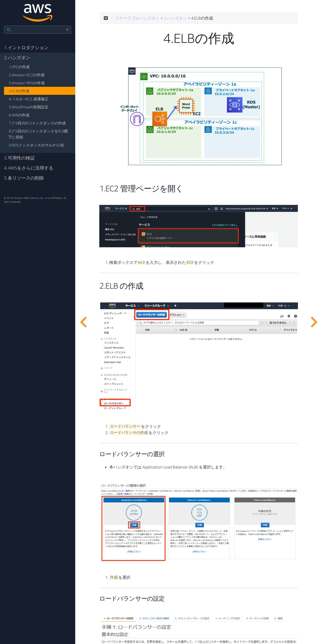Select highlighted 4.ELBの作成 item
Screen dimensions: 322x644
(x=40, y=91)
